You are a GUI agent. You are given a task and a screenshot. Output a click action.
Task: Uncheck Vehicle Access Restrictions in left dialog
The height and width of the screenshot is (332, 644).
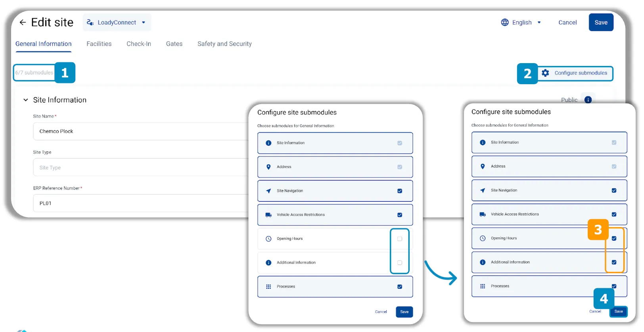pos(400,215)
